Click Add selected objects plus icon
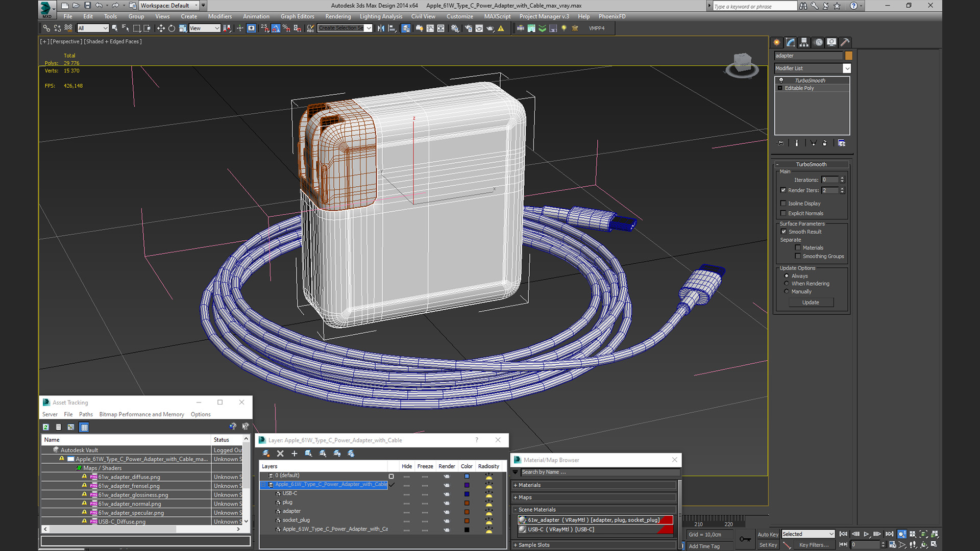Image resolution: width=980 pixels, height=551 pixels. [x=295, y=454]
